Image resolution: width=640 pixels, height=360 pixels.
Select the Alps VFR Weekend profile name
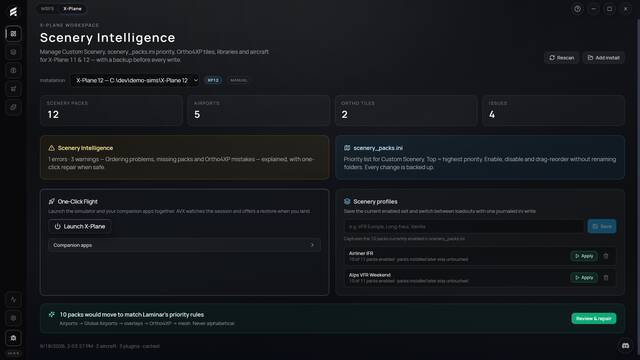coord(370,275)
